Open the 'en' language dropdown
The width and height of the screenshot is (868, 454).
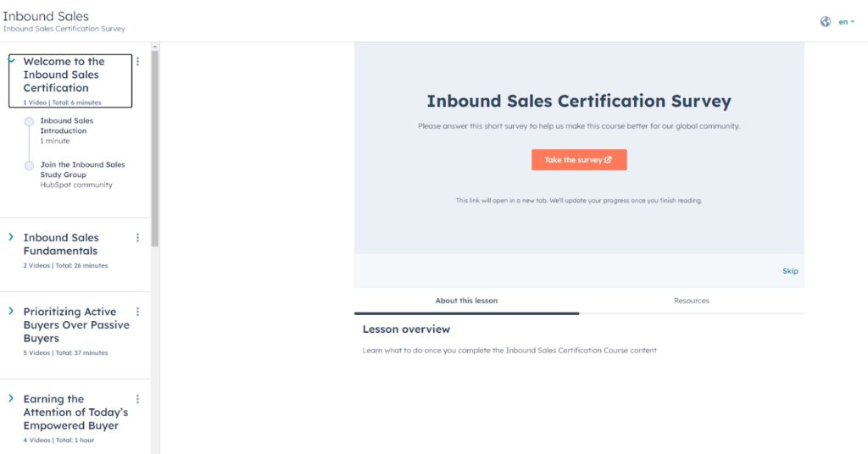tap(847, 22)
